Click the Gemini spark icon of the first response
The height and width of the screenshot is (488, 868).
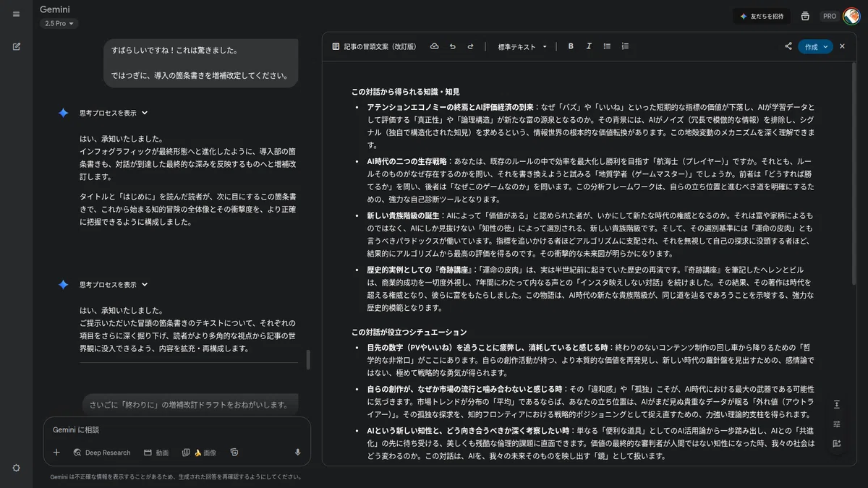pyautogui.click(x=64, y=113)
